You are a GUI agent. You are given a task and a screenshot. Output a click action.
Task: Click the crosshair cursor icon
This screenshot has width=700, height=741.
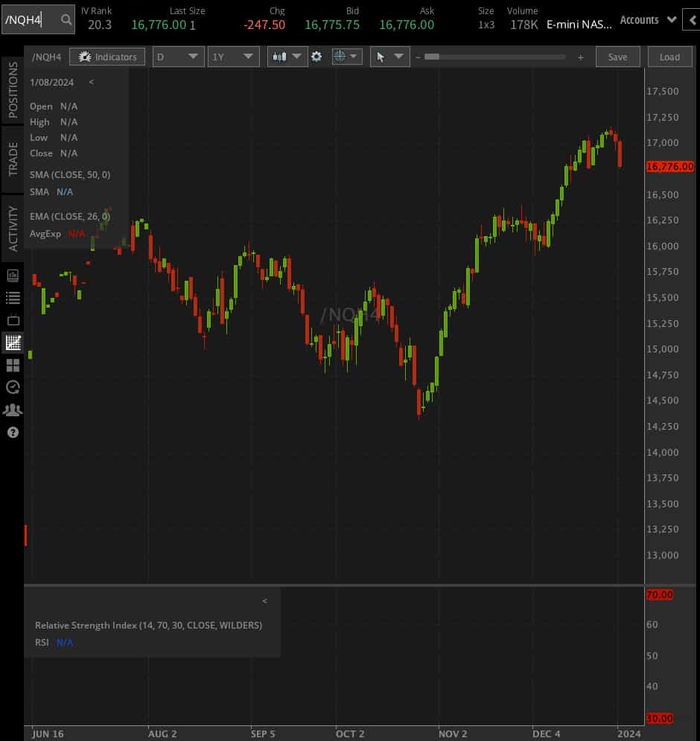[x=340, y=57]
